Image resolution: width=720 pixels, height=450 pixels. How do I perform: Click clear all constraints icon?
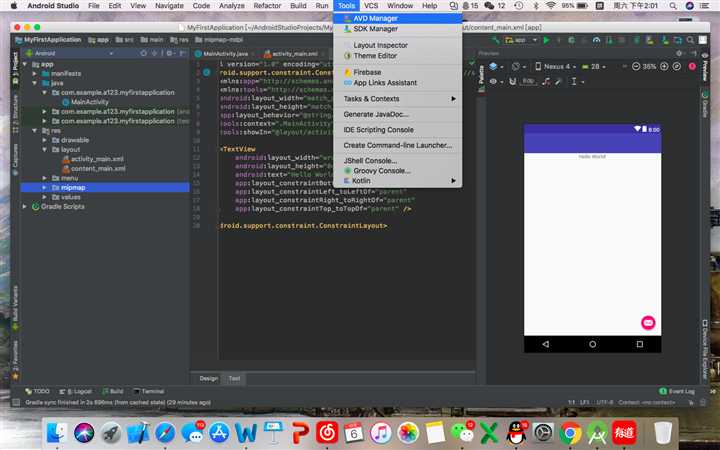click(x=546, y=81)
